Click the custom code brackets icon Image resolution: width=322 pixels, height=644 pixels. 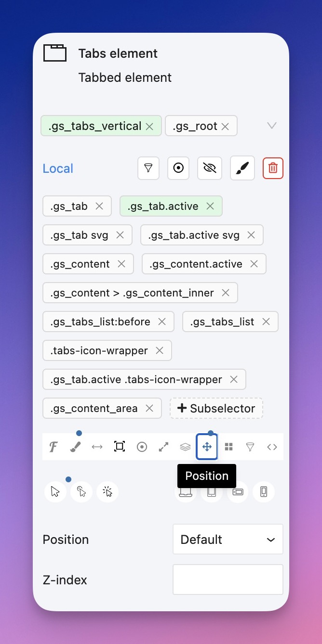[272, 447]
